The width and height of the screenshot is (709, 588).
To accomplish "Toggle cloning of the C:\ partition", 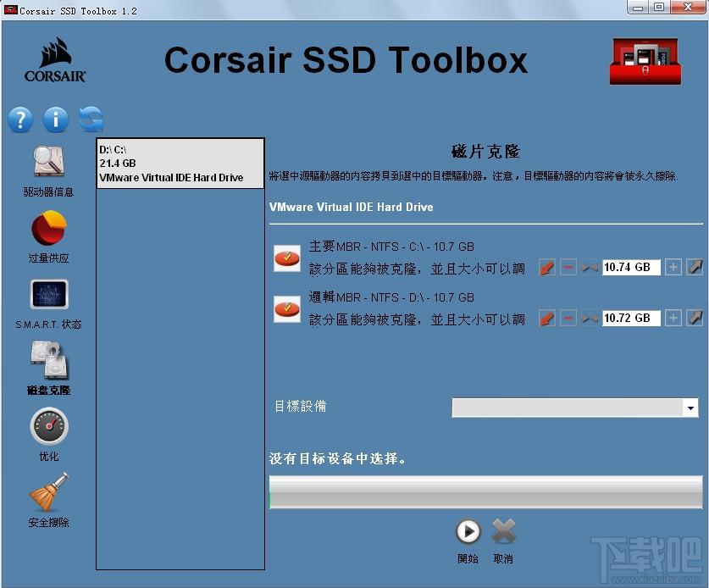I will (287, 258).
